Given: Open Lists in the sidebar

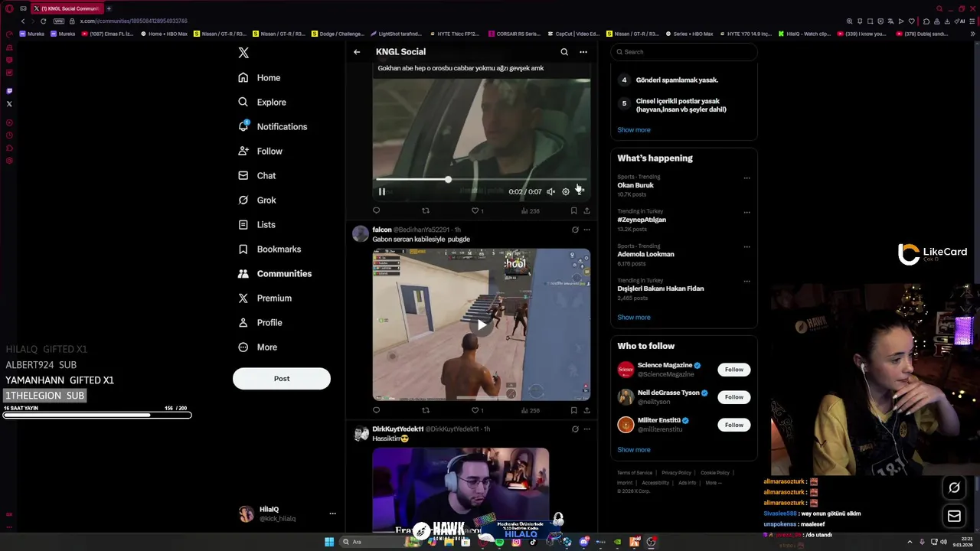Looking at the screenshot, I should pos(256,225).
